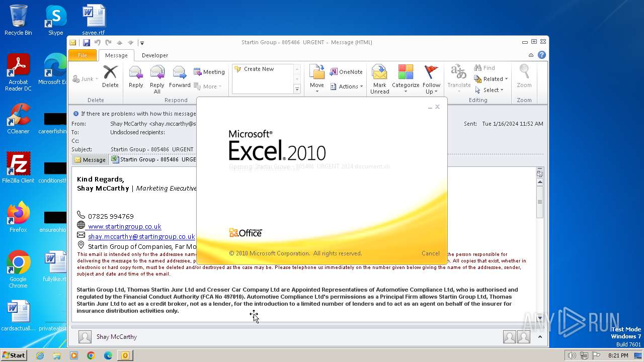Open www.startingroup.co.uk link

coord(124,226)
